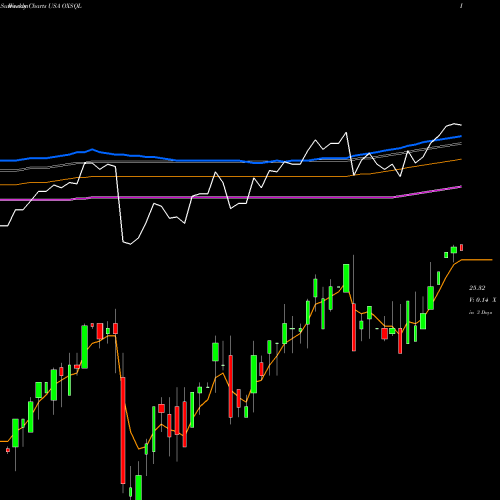Click the chart title ending in ONSQL

click(41, 6)
